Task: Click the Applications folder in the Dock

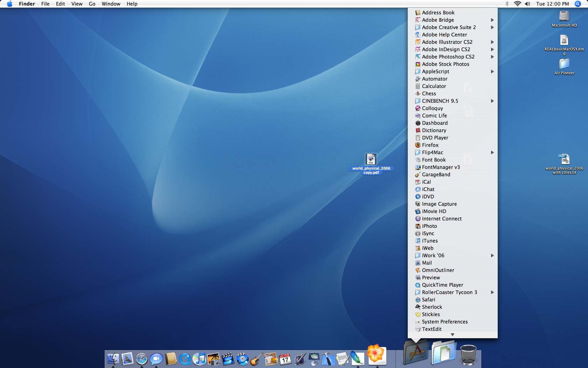Action: (415, 353)
